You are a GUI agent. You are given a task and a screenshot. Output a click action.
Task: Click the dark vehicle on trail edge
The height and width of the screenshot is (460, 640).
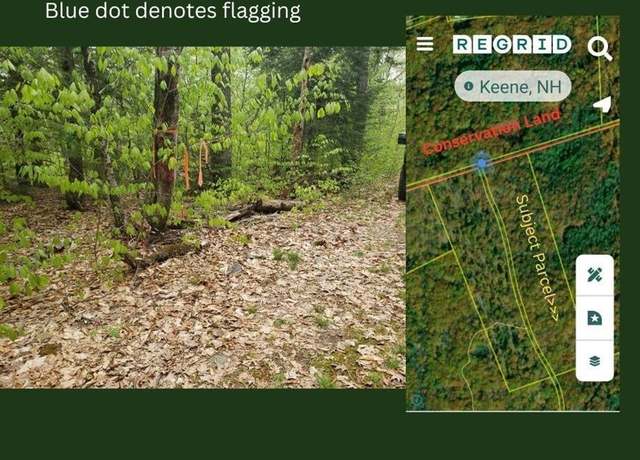point(402,167)
